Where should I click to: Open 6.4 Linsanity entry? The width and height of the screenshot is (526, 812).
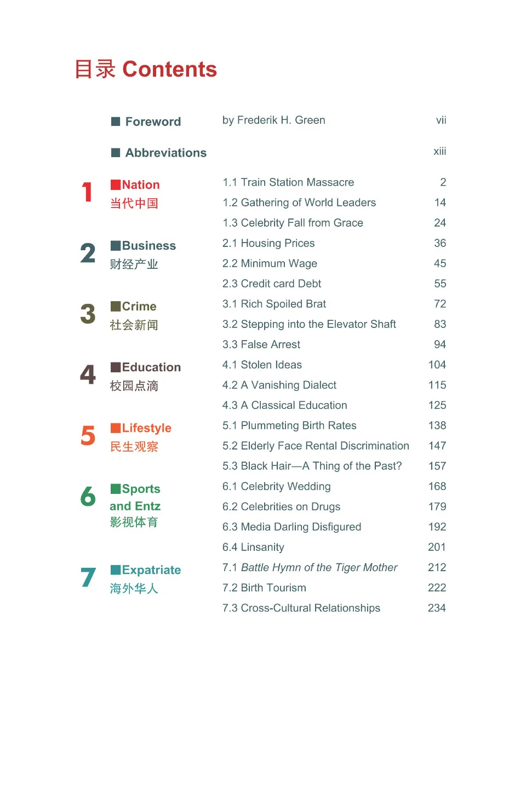pos(253,547)
